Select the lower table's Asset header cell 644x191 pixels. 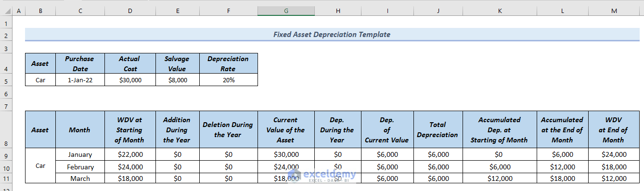[40, 130]
